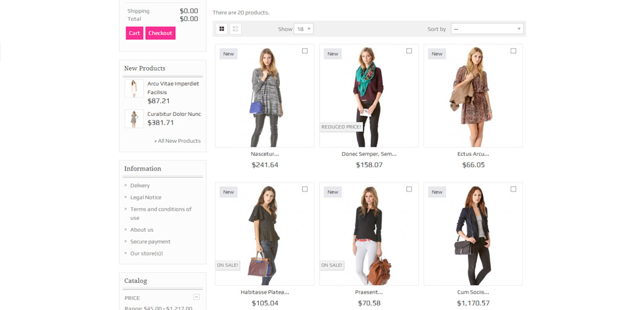Click the pink Cart button

[134, 34]
